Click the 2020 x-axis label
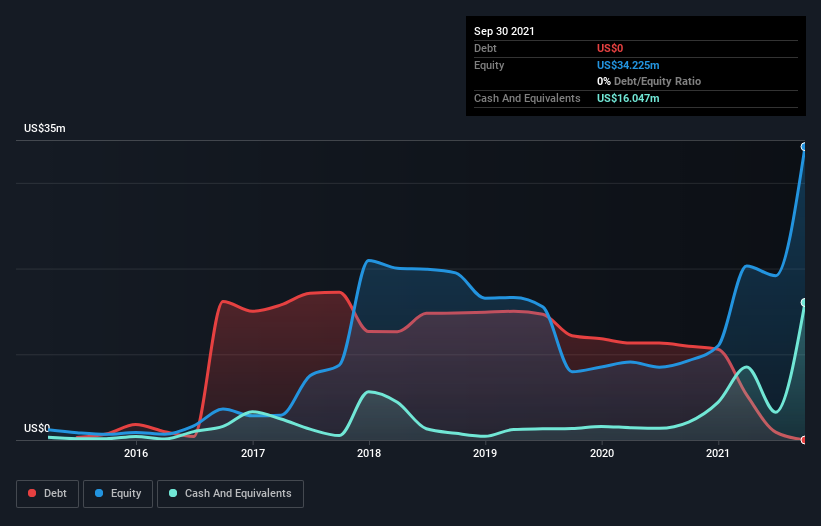 coord(602,453)
